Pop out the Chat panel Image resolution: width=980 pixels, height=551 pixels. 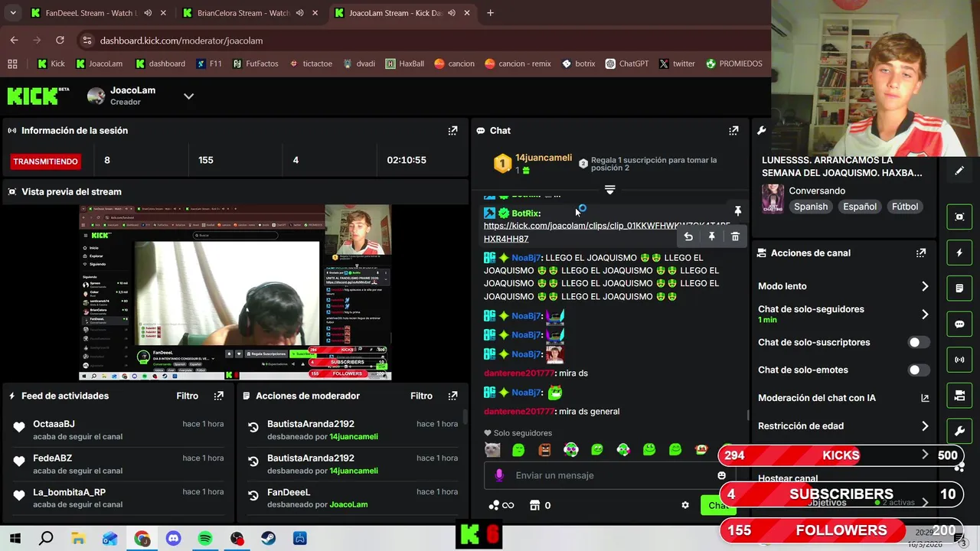pyautogui.click(x=733, y=131)
